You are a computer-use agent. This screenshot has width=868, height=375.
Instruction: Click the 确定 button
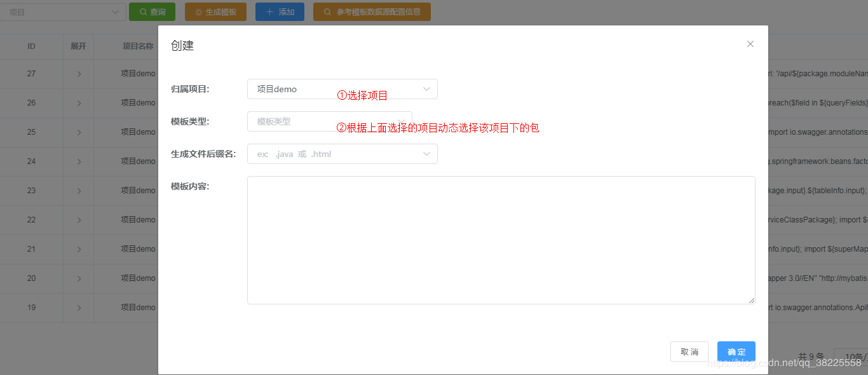point(736,351)
